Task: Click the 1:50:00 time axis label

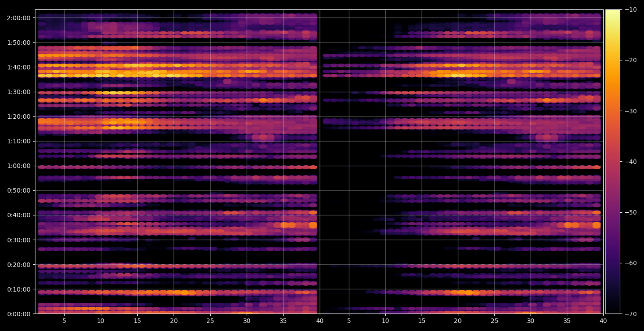Action: (18, 43)
